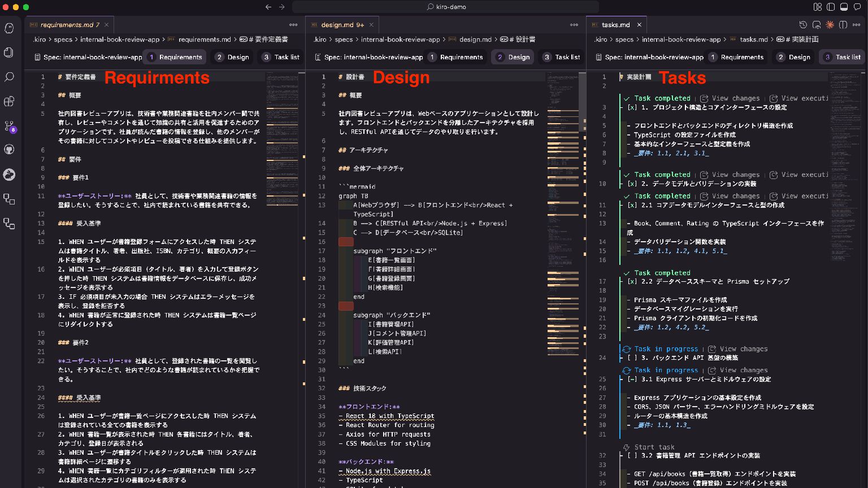868x488 pixels.
Task: Toggle checkbox for task 2.1 コアデータモデル
Action: 632,205
